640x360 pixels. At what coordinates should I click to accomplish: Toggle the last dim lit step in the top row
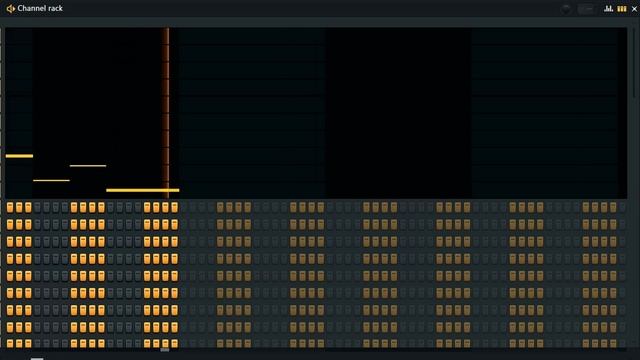click(x=613, y=207)
